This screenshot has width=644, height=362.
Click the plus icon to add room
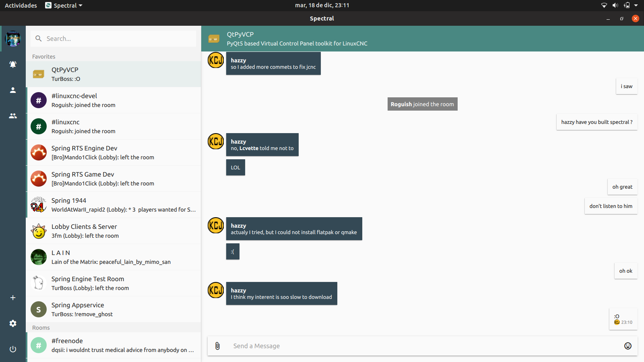point(13,298)
